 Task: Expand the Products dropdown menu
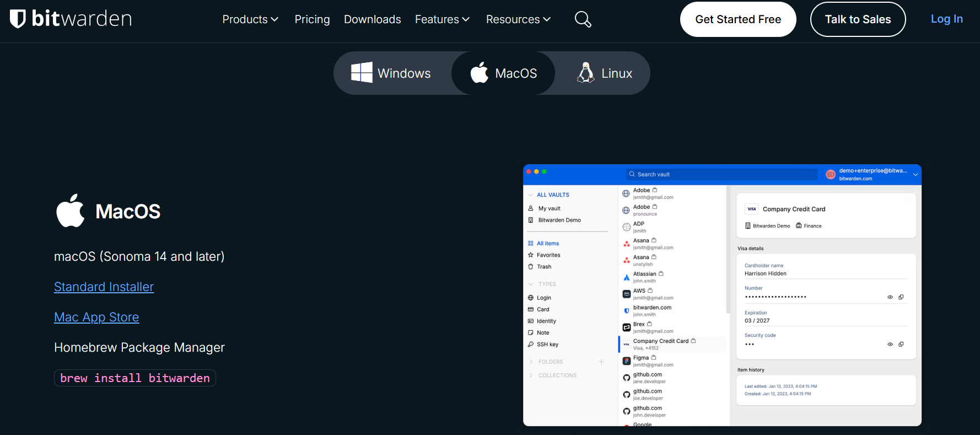(x=250, y=19)
